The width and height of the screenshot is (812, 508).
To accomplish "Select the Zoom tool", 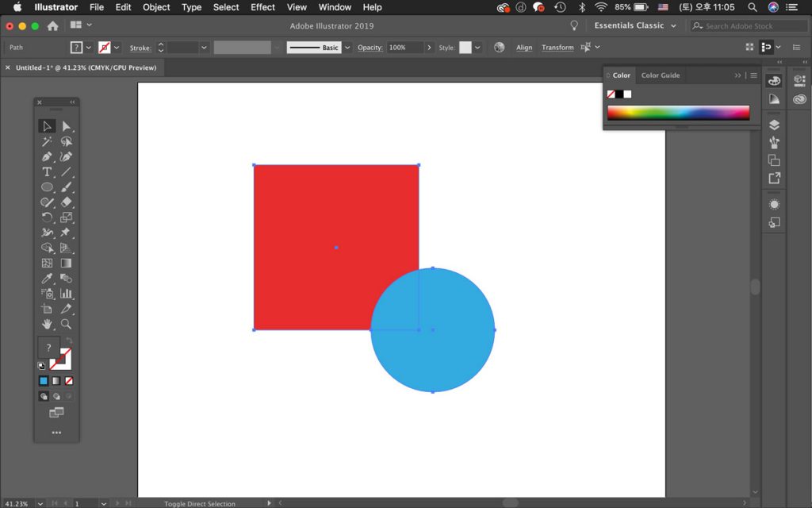I will tap(67, 324).
